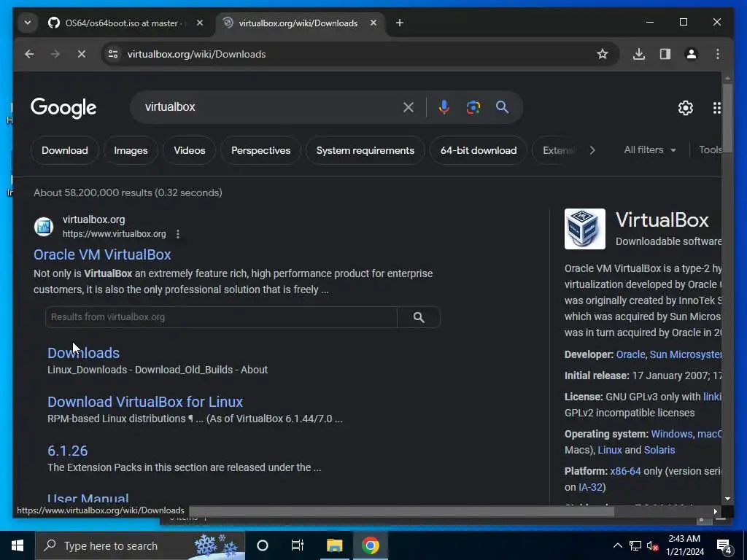
Task: Open Download VirtualBox for Linux link
Action: coord(145,402)
